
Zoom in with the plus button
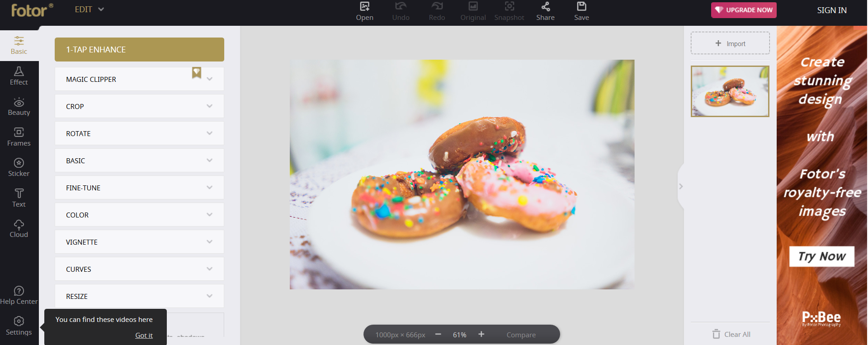point(481,334)
